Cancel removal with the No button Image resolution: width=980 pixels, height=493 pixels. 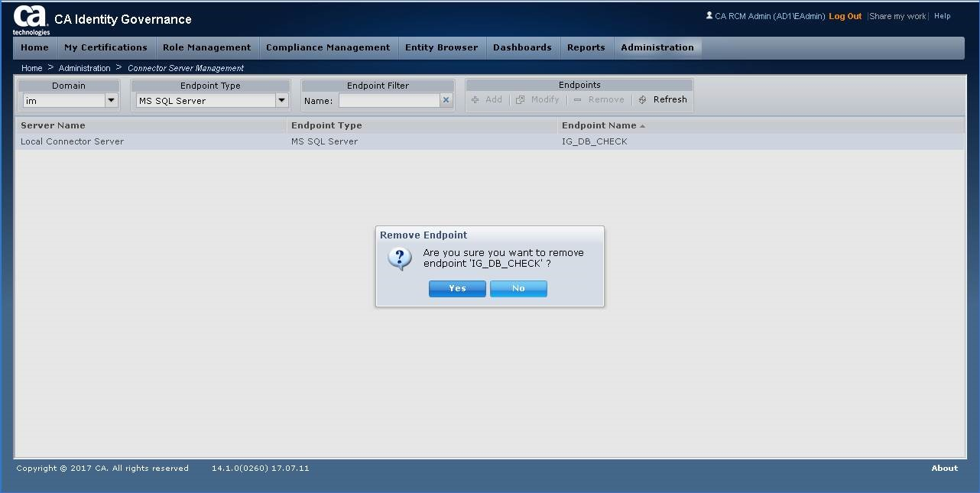coord(518,289)
